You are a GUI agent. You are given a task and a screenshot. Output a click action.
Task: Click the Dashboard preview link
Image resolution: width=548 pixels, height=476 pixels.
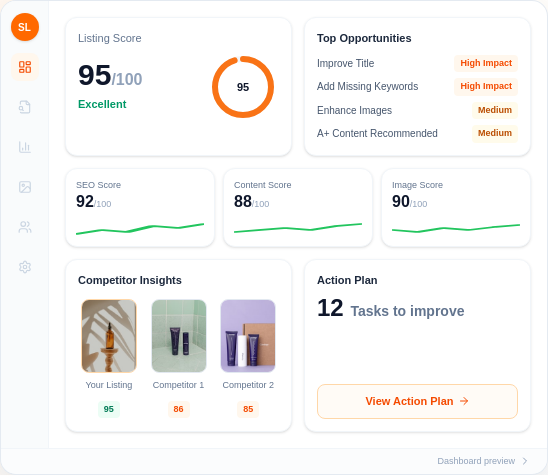pos(476,461)
